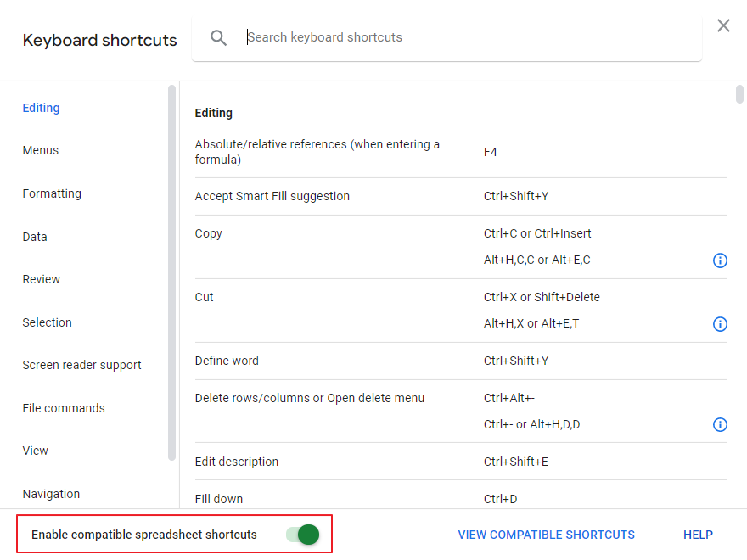Select the Navigation category

click(x=51, y=494)
